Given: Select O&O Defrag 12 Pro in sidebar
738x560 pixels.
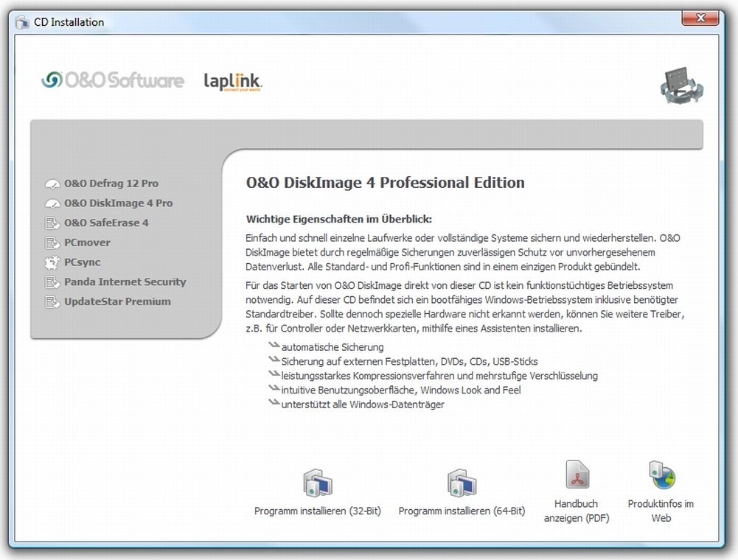Looking at the screenshot, I should (x=111, y=183).
